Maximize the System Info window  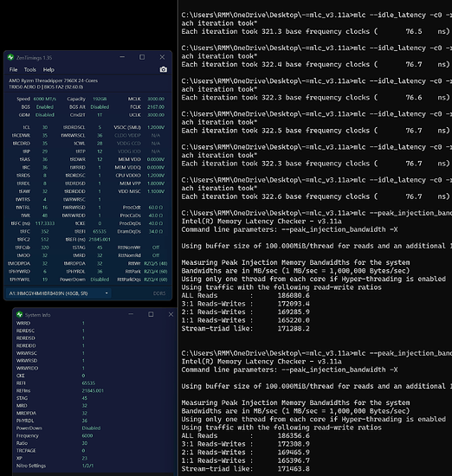(151, 314)
